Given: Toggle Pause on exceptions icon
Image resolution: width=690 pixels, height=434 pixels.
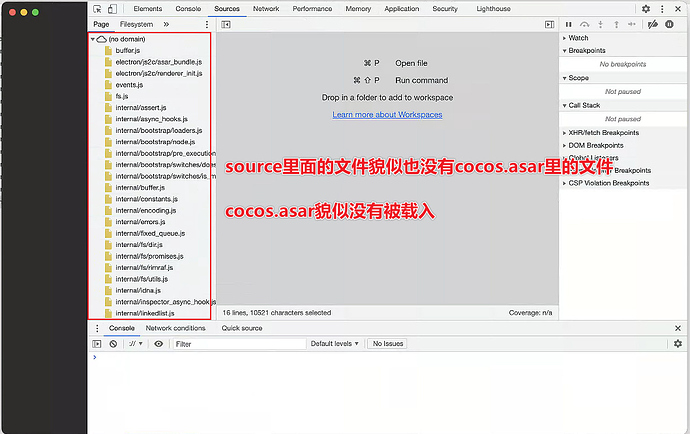Looking at the screenshot, I should click(x=669, y=25).
